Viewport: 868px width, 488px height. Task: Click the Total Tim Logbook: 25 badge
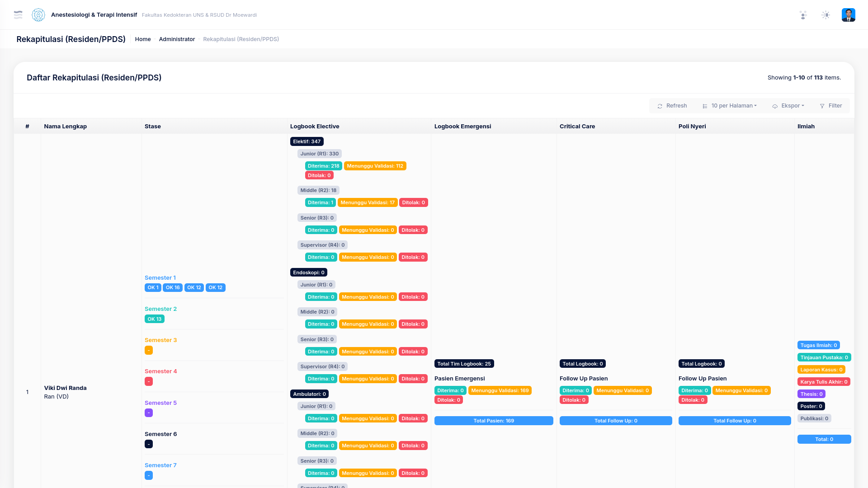tap(464, 364)
